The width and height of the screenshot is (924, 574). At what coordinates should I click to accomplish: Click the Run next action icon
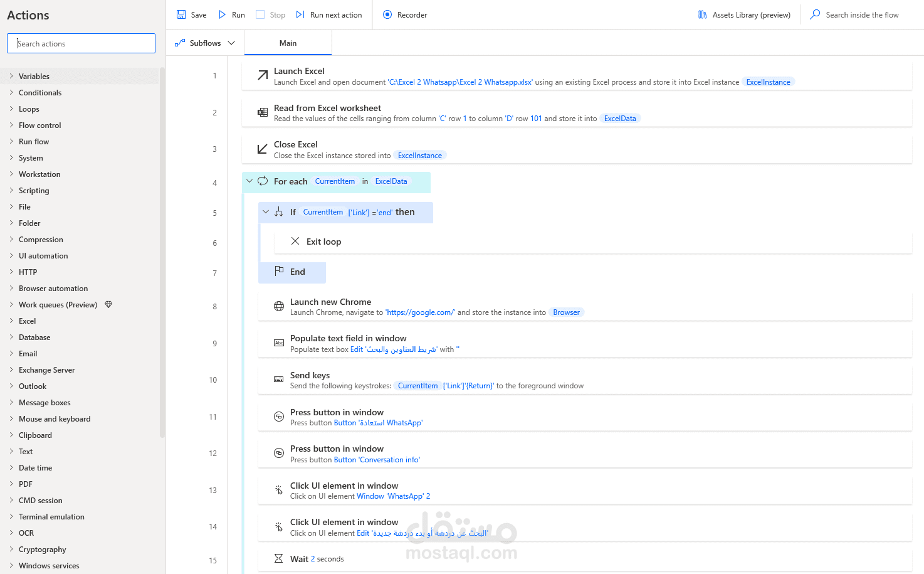pyautogui.click(x=300, y=14)
